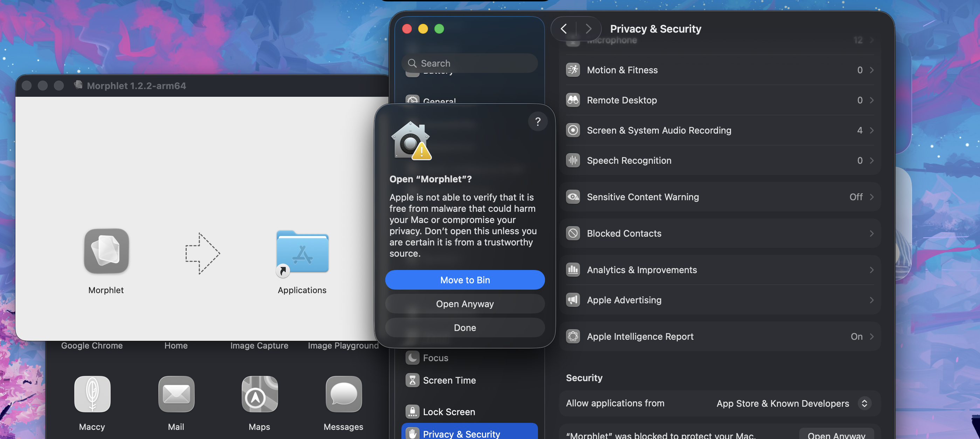This screenshot has height=439, width=980.
Task: Click the Sensitive Content Warning eye icon
Action: 573,197
